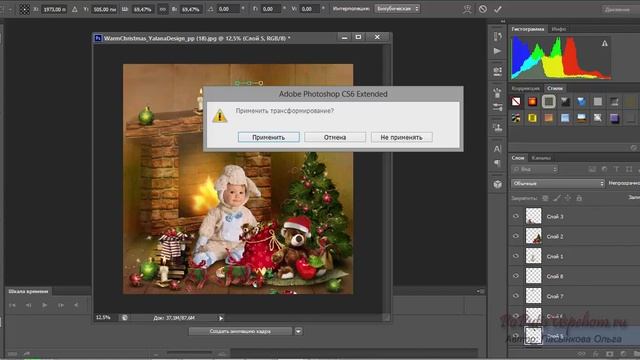Viewport: 640px width, 360px height.
Task: Toggle the text layer filter icon
Action: [617, 169]
